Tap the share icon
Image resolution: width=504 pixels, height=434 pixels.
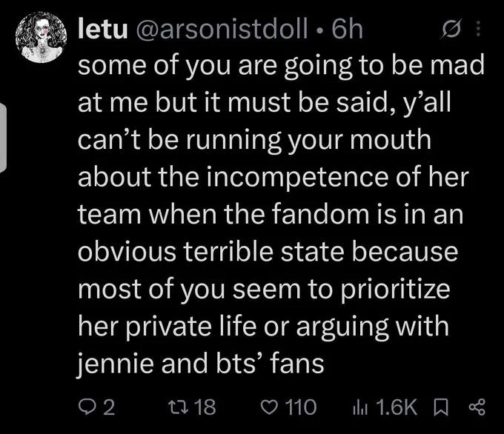[x=477, y=407]
